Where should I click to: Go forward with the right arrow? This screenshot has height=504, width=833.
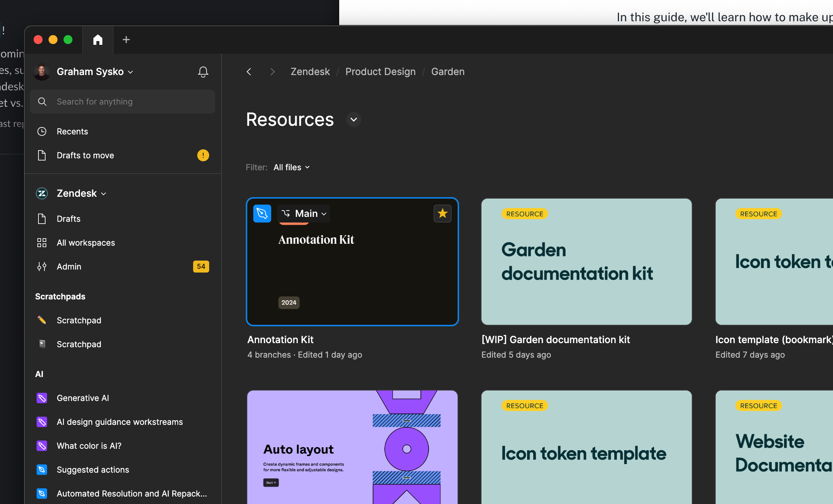coord(272,72)
